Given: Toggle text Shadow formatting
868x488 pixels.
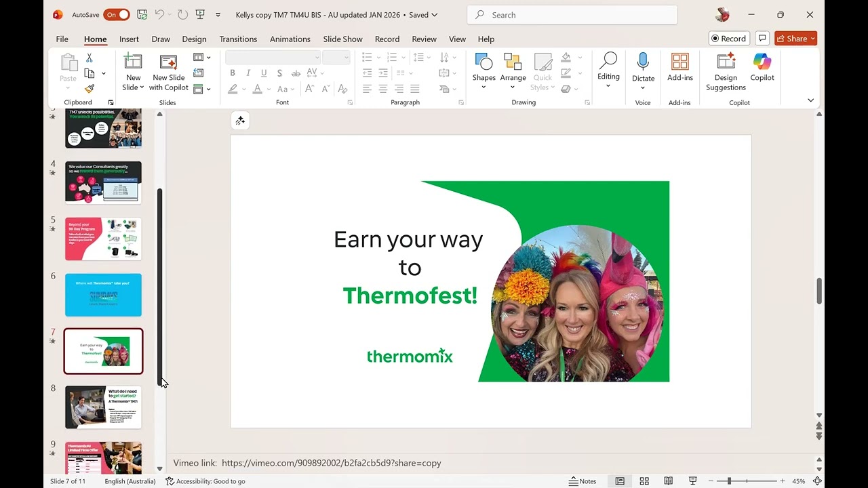Looking at the screenshot, I should tap(280, 73).
